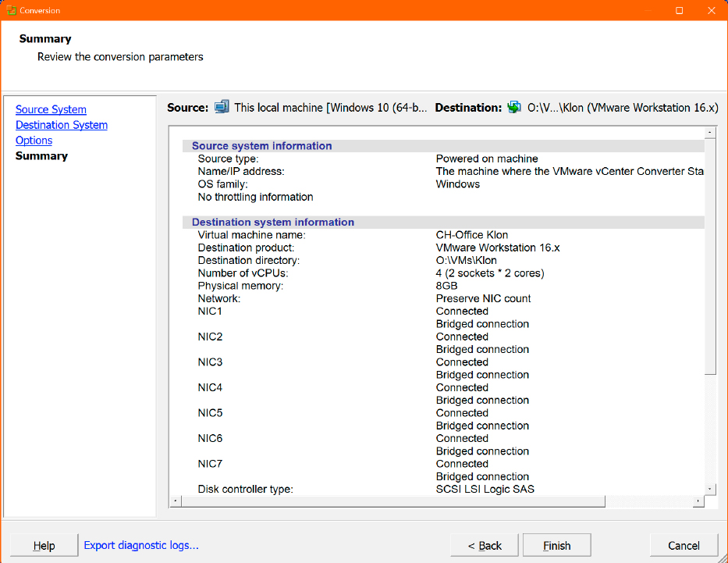Jump to the Options step
The image size is (728, 563).
pos(34,141)
